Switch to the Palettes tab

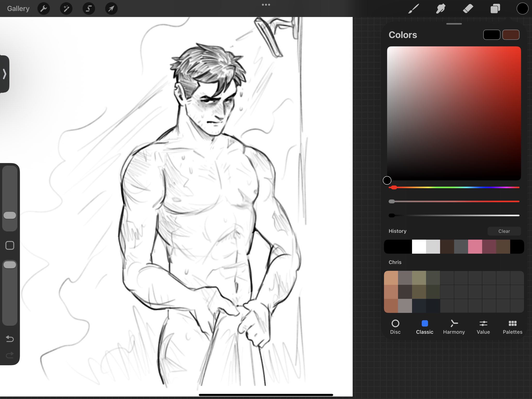coord(512,327)
